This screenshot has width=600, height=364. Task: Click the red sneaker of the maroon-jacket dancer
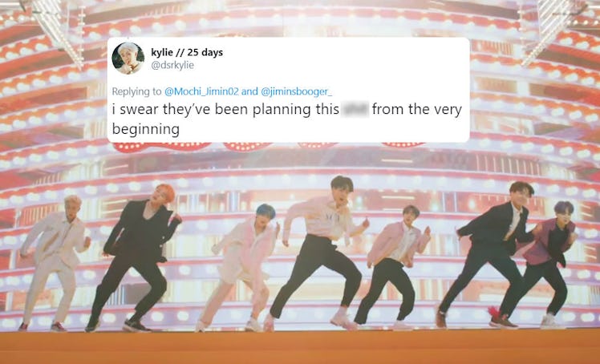(502, 319)
